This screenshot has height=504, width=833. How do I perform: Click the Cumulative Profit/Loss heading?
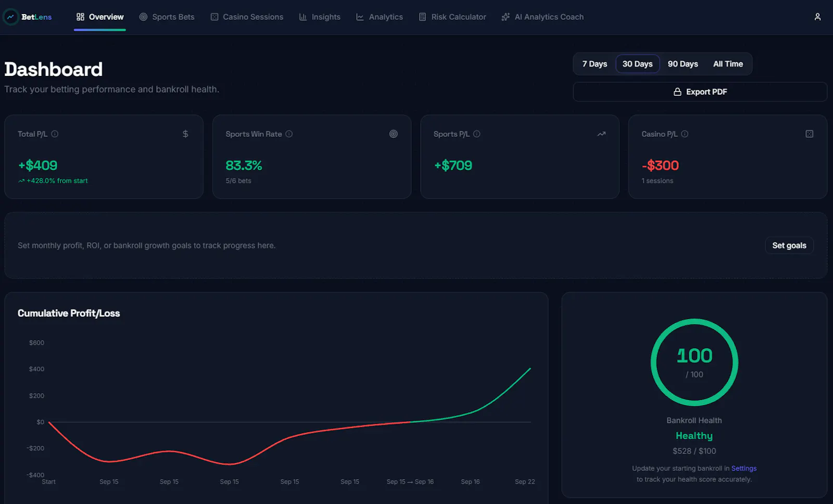coord(69,313)
